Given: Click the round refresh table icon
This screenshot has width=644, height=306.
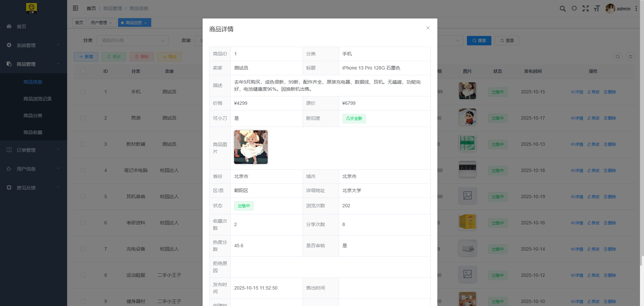Looking at the screenshot, I should click(x=631, y=57).
